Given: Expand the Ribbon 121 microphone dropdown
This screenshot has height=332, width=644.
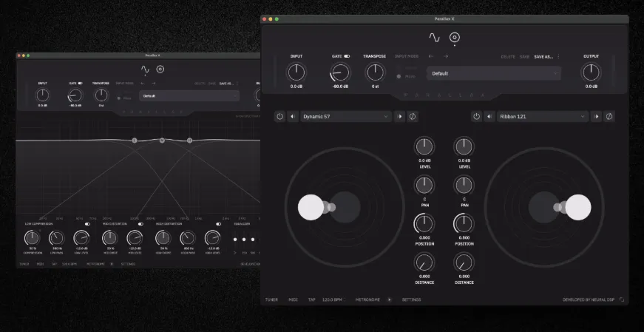Looking at the screenshot, I should coord(543,117).
